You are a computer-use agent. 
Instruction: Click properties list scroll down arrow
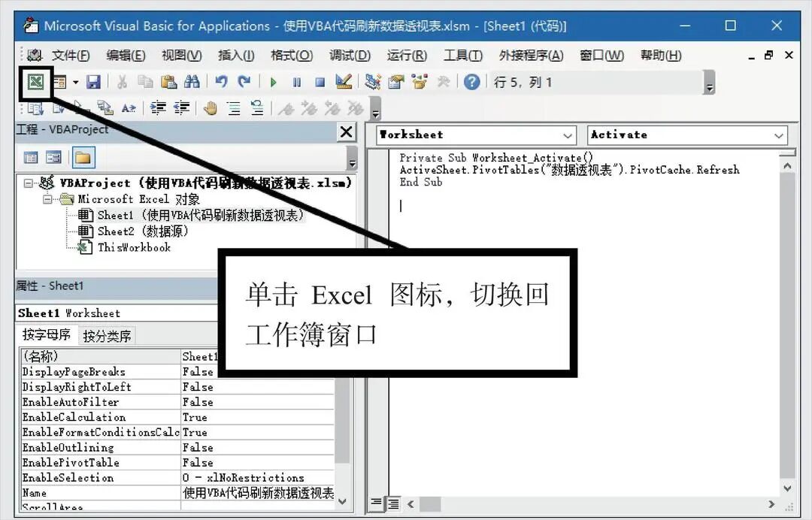pyautogui.click(x=342, y=501)
